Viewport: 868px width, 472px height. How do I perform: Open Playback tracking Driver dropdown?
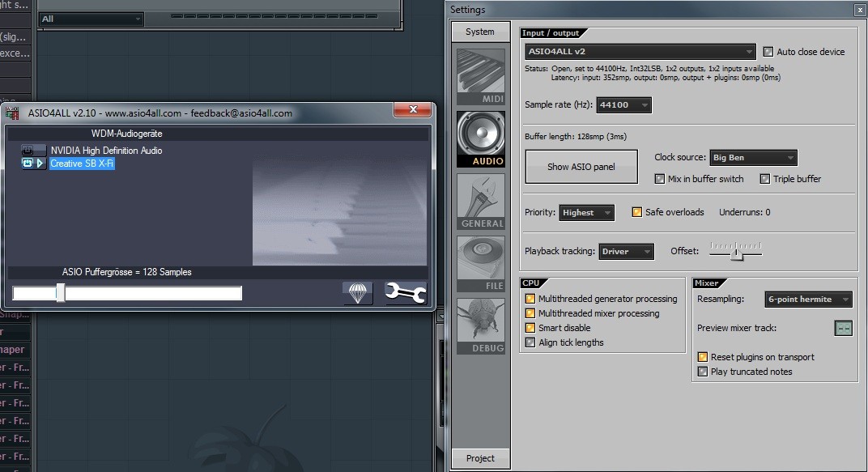coord(626,251)
